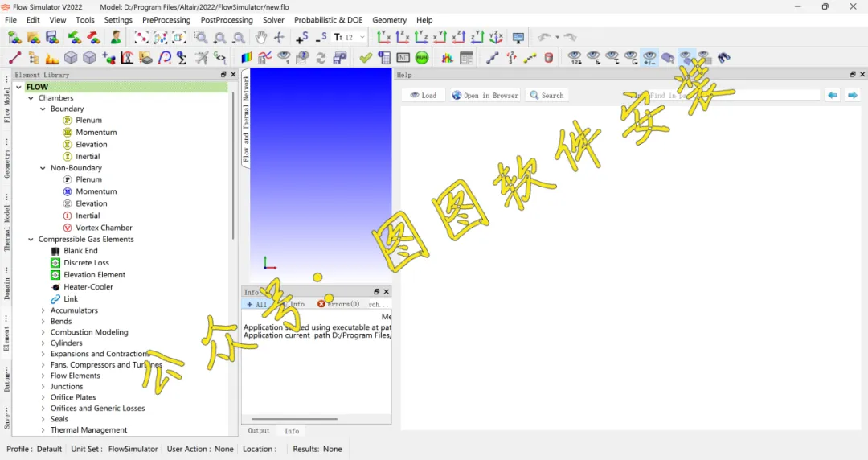Click the red export arrow icon
Image resolution: width=868 pixels, height=460 pixels.
click(93, 38)
